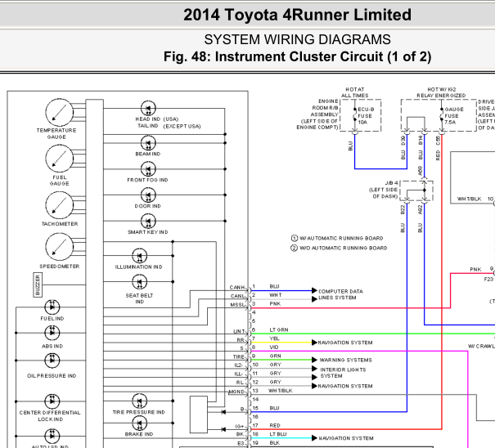Click the 'W/O AUTOMATIC RUNNING BOARD' note

[343, 248]
